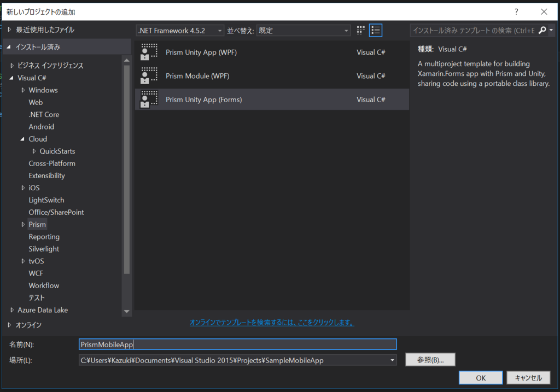
Task: Select the Silverlight category
Action: pos(44,249)
